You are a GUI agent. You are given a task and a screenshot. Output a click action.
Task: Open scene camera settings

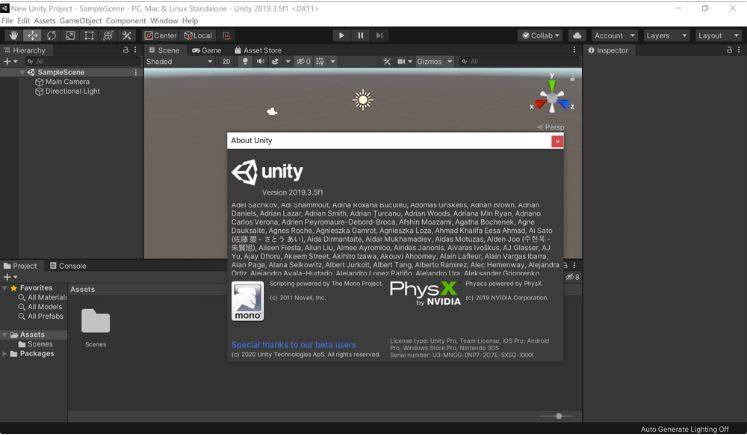coord(402,62)
